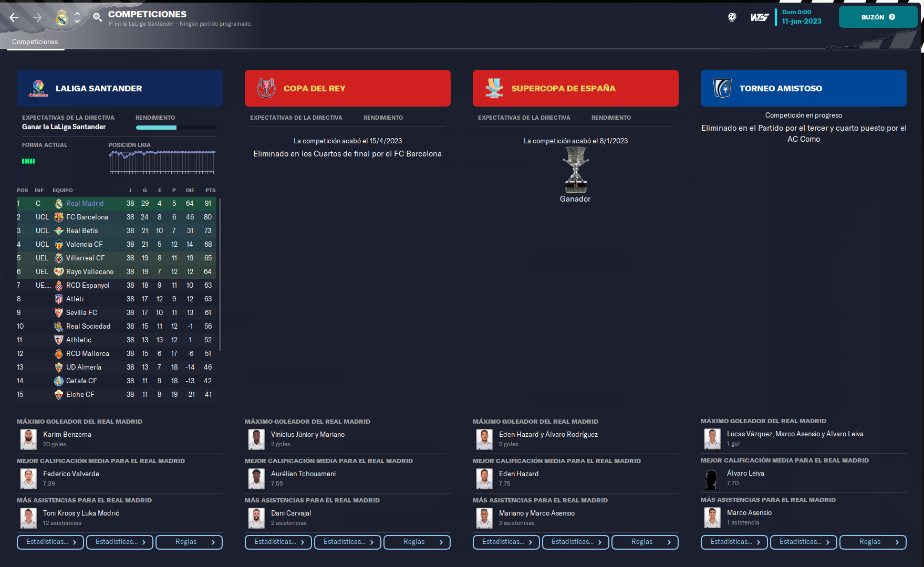Viewport: 924px width, 567px height.
Task: Open second Estadísticas button under Torneo Amistoso
Action: (x=804, y=542)
